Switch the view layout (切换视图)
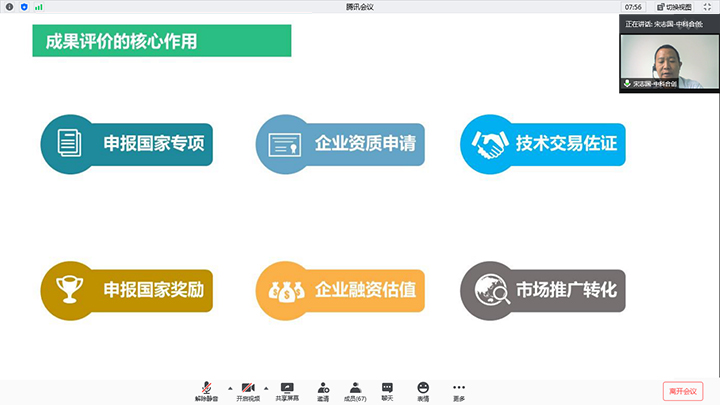 tap(681, 6)
